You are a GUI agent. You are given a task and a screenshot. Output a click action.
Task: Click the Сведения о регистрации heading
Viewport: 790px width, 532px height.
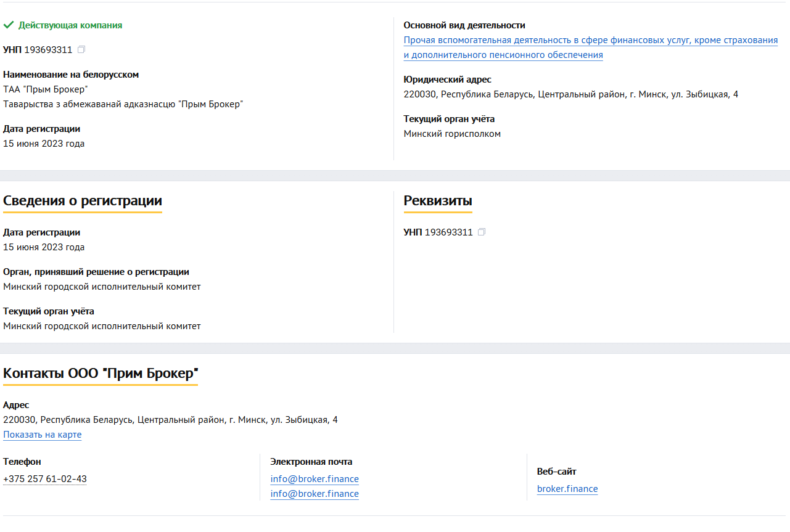pos(82,201)
